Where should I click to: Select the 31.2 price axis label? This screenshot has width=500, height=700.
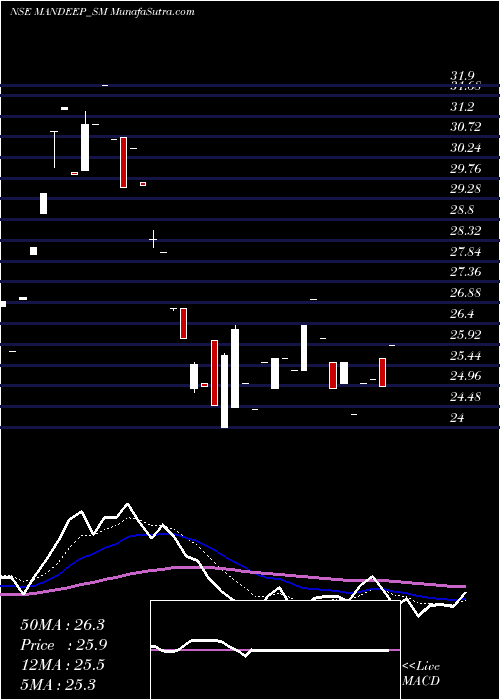[x=462, y=107]
